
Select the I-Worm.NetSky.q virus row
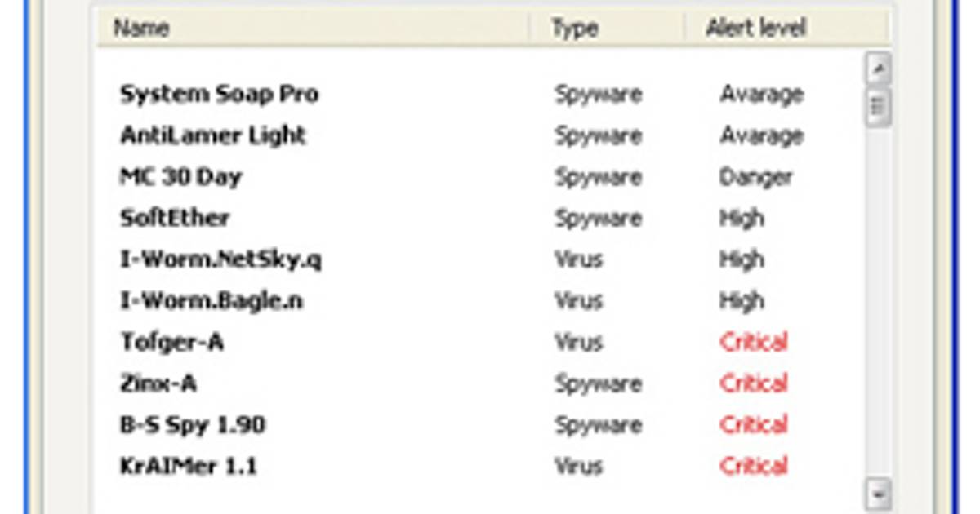220,259
